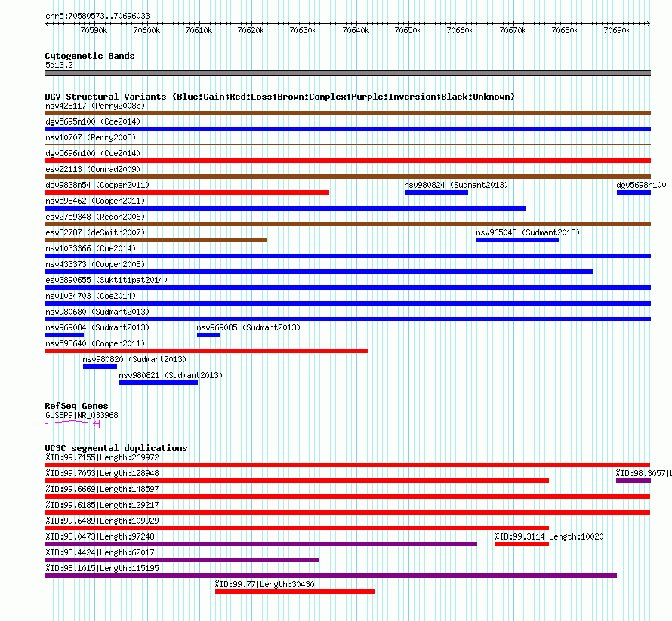This screenshot has width=672, height=621.
Task: Select the dgv5698n100 bar at right edge
Action: 633,192
